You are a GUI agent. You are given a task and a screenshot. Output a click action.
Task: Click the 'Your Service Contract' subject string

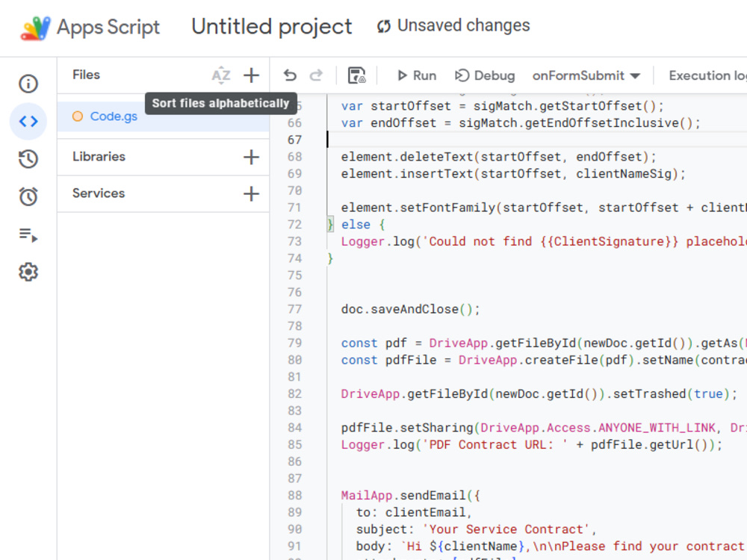coord(506,529)
